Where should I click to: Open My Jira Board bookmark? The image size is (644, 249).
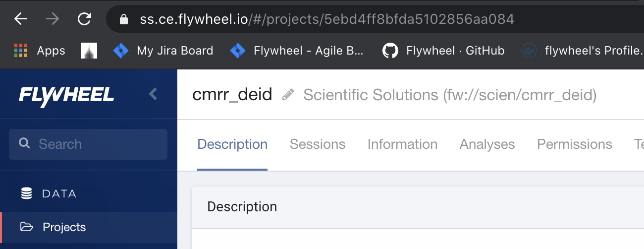(163, 51)
